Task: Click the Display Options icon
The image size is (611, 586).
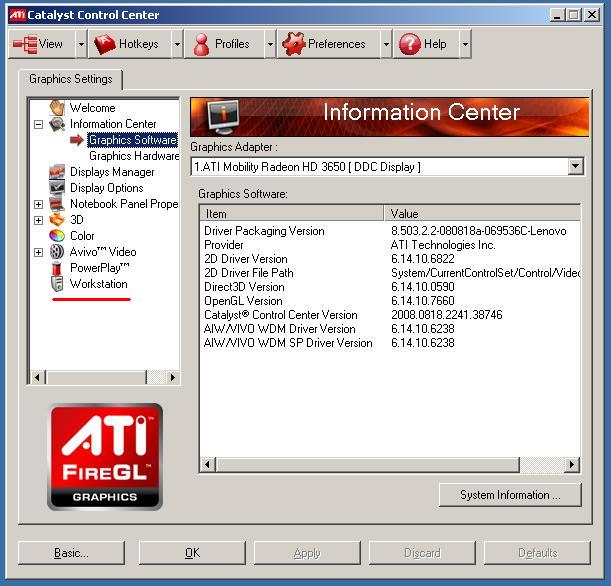Action: point(57,188)
